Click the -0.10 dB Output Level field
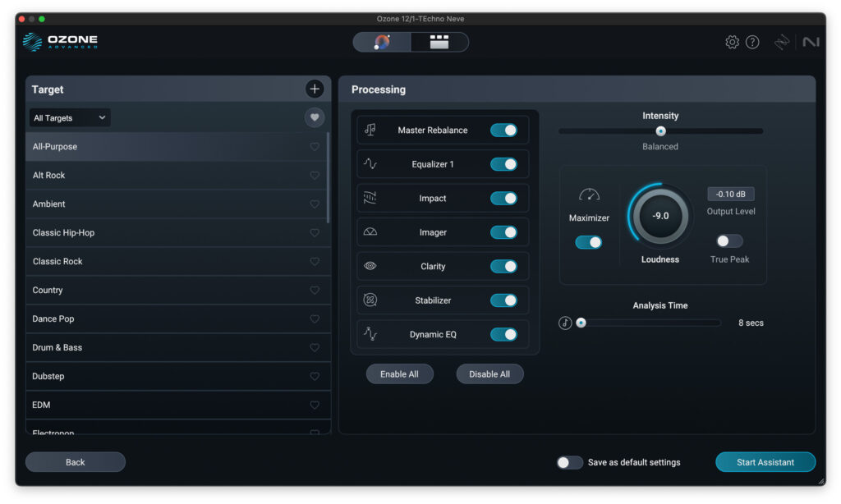This screenshot has width=841, height=504. click(730, 194)
